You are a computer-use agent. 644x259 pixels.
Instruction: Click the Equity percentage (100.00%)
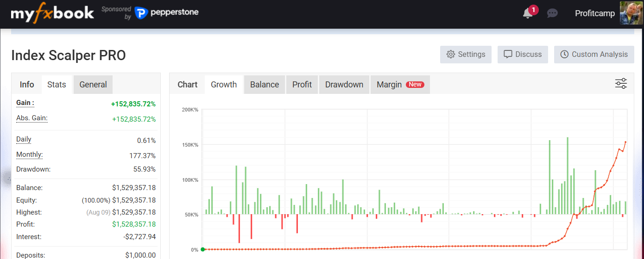point(96,200)
